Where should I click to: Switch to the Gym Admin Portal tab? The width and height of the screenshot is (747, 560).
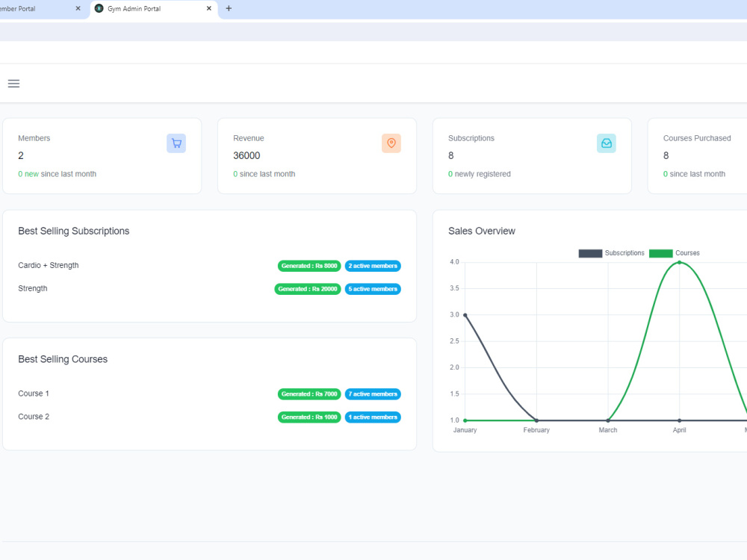click(x=154, y=9)
